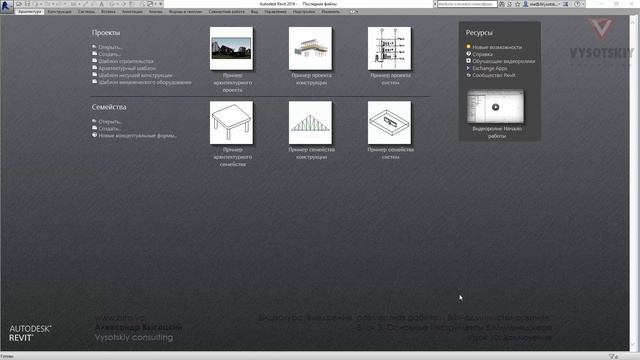Switch to the Вид ribbon tab
The image size is (640, 360).
coord(254,12)
